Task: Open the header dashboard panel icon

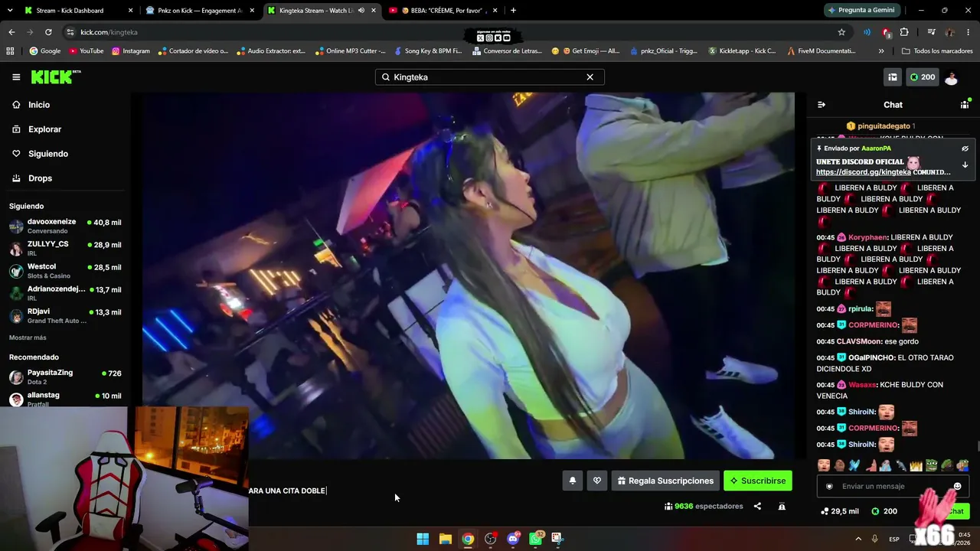Action: 892,77
